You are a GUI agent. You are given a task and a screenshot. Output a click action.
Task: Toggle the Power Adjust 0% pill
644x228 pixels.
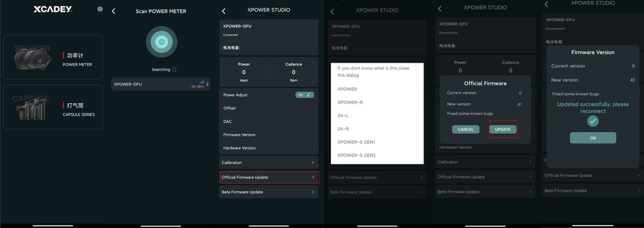[x=304, y=95]
